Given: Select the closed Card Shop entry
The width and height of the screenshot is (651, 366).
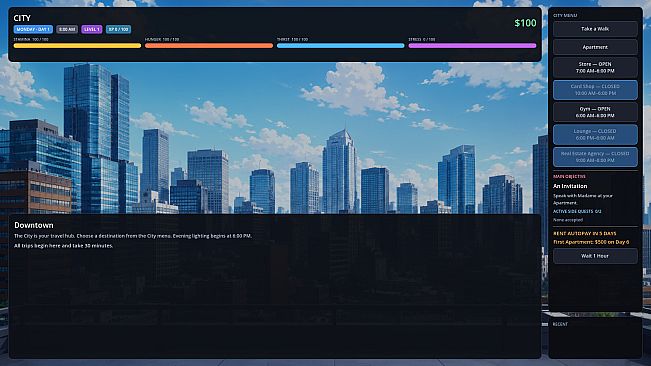Looking at the screenshot, I should (595, 90).
